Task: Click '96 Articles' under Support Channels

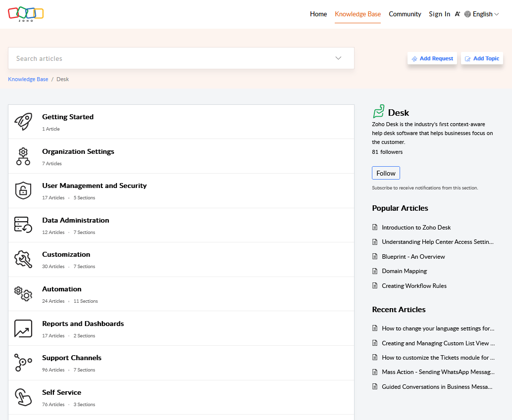Action: pos(53,370)
